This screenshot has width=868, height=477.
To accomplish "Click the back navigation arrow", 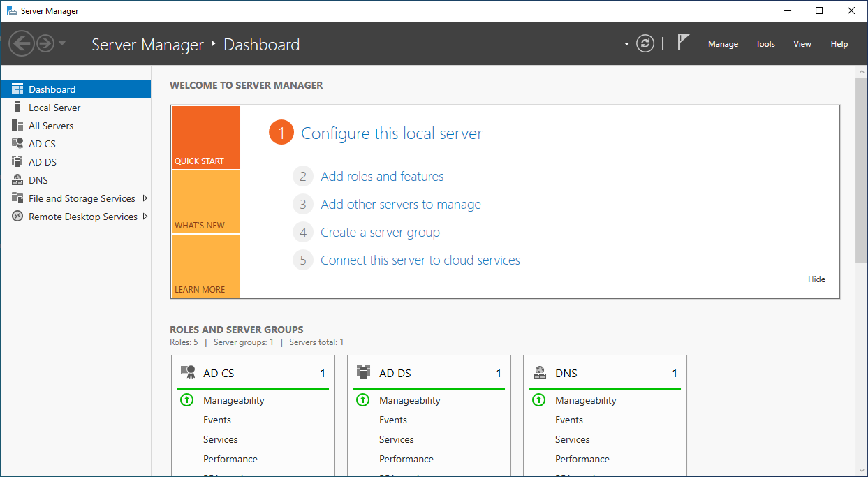I will pos(22,43).
